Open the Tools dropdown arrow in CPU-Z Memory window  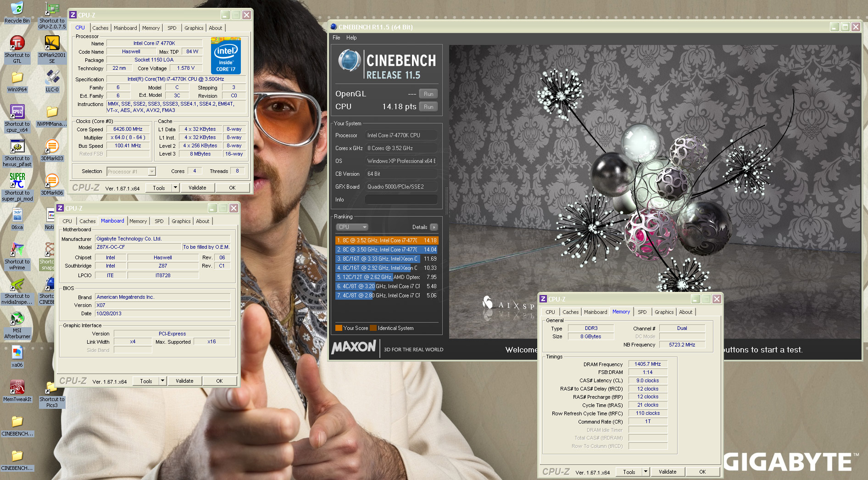pos(645,472)
